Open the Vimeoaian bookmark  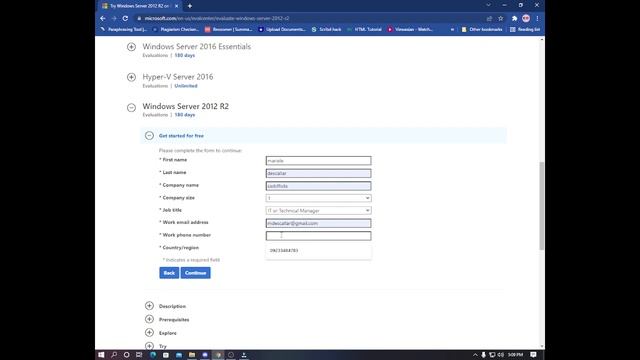(x=411, y=29)
